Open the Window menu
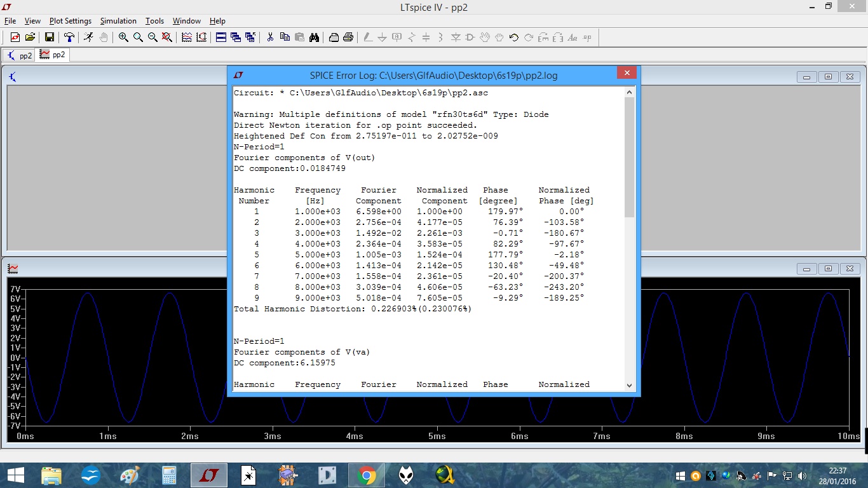The height and width of the screenshot is (488, 868). click(187, 21)
